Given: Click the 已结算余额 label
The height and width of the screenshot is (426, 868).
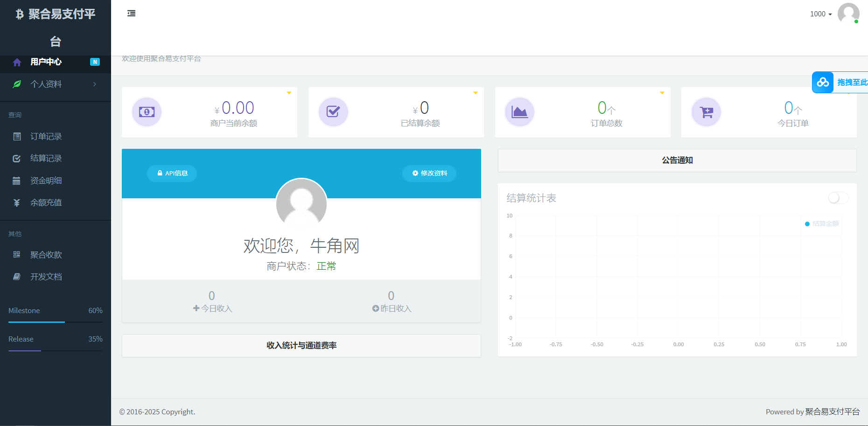Looking at the screenshot, I should pyautogui.click(x=420, y=124).
